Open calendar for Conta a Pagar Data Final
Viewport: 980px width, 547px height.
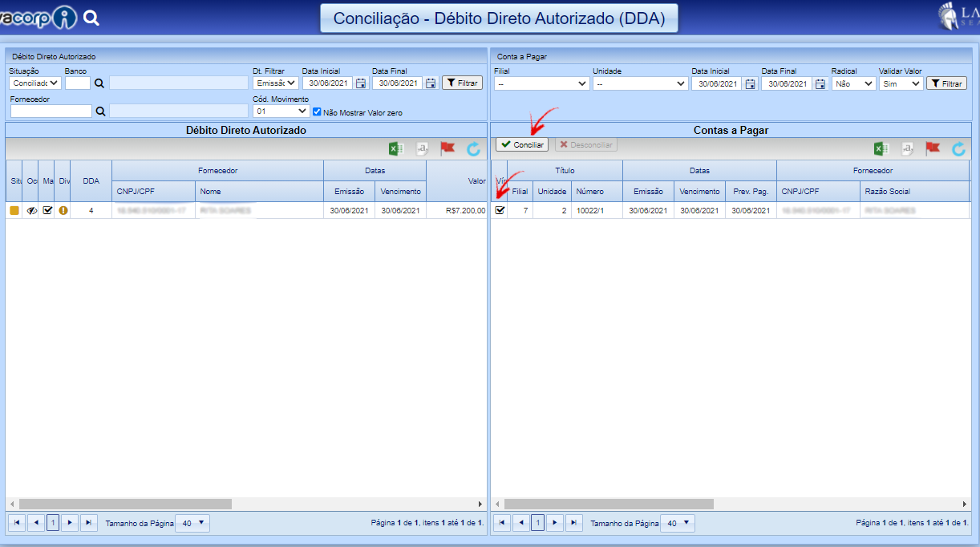[x=820, y=83]
